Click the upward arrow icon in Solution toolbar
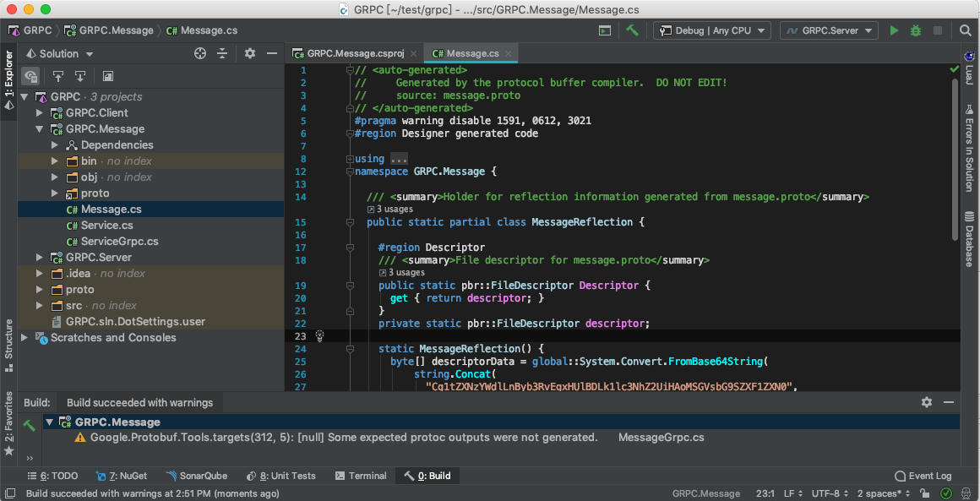Screen dimensions: 980x501 click(58, 76)
